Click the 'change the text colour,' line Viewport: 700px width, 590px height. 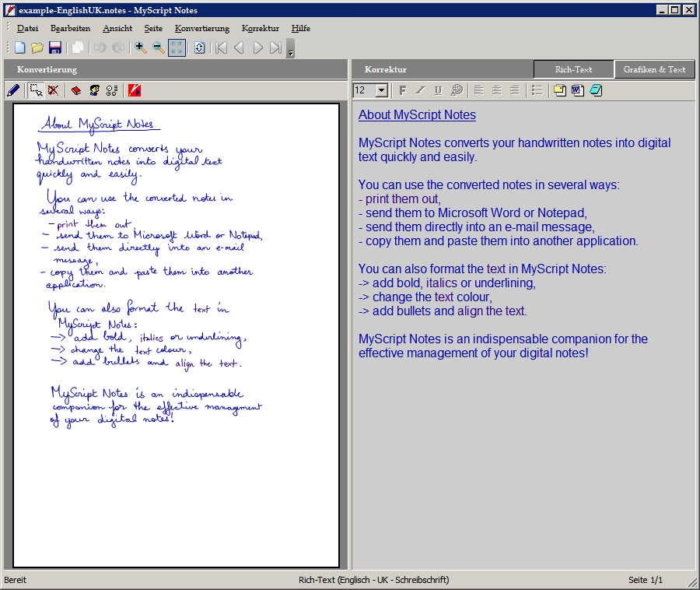425,297
